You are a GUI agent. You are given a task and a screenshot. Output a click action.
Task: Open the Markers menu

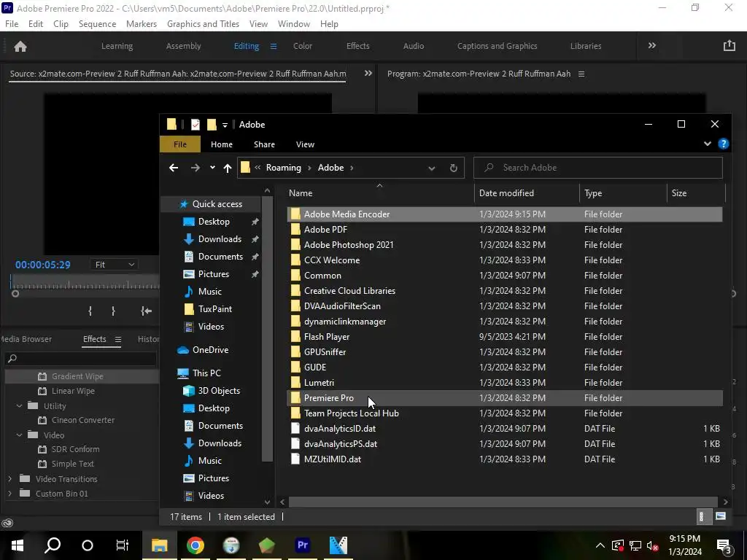pos(142,24)
